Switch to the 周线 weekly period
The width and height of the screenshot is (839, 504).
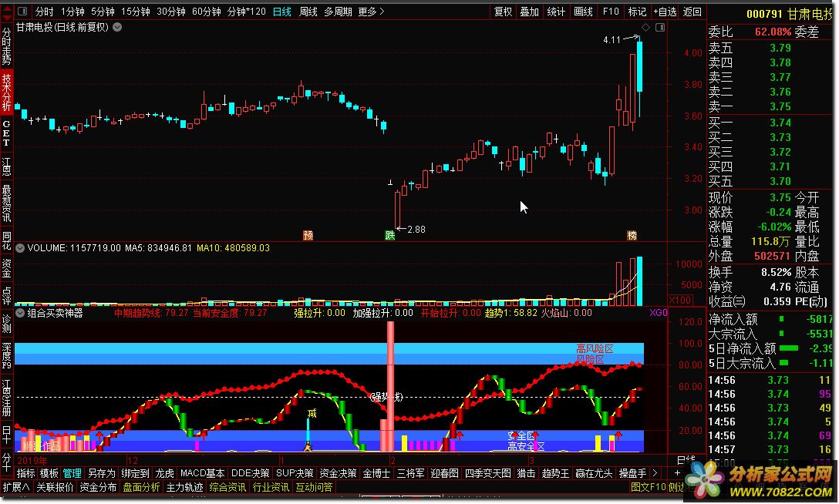308,12
